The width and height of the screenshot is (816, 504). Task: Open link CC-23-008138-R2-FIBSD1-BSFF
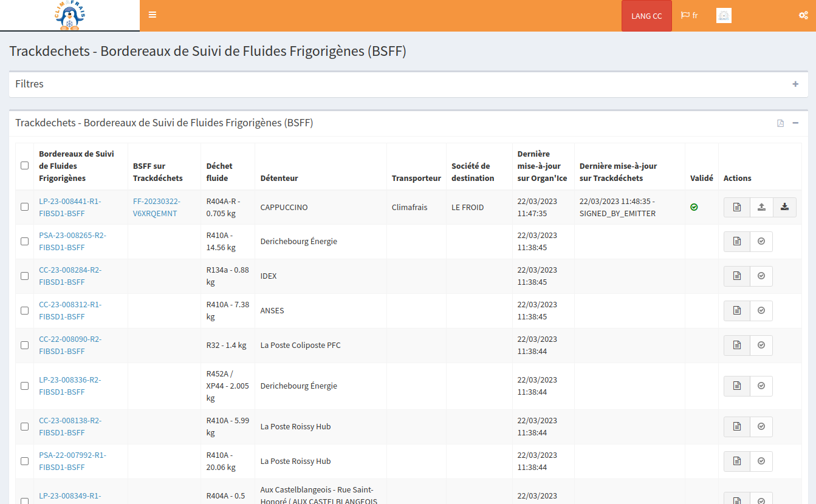pos(70,426)
